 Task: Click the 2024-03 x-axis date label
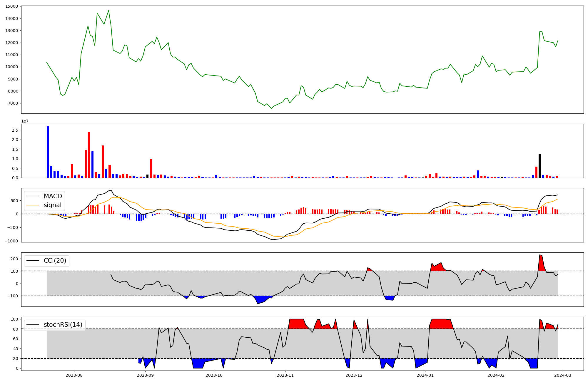[x=563, y=375]
